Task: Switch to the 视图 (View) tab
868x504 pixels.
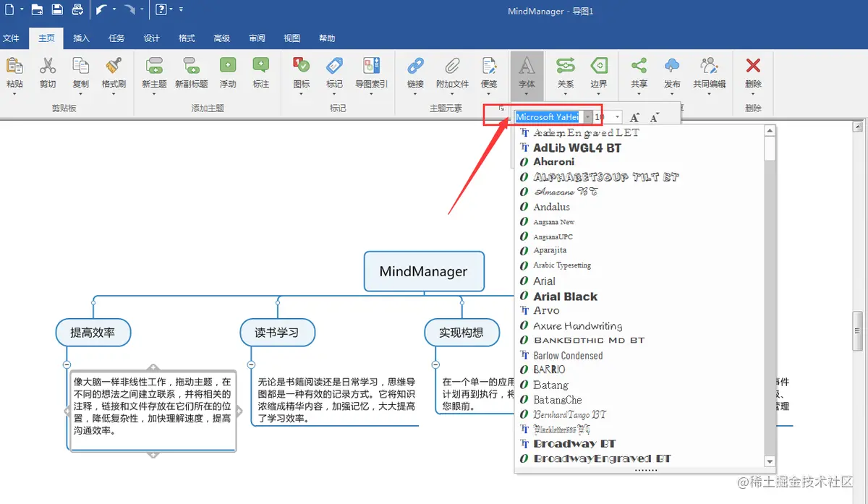Action: [x=292, y=38]
